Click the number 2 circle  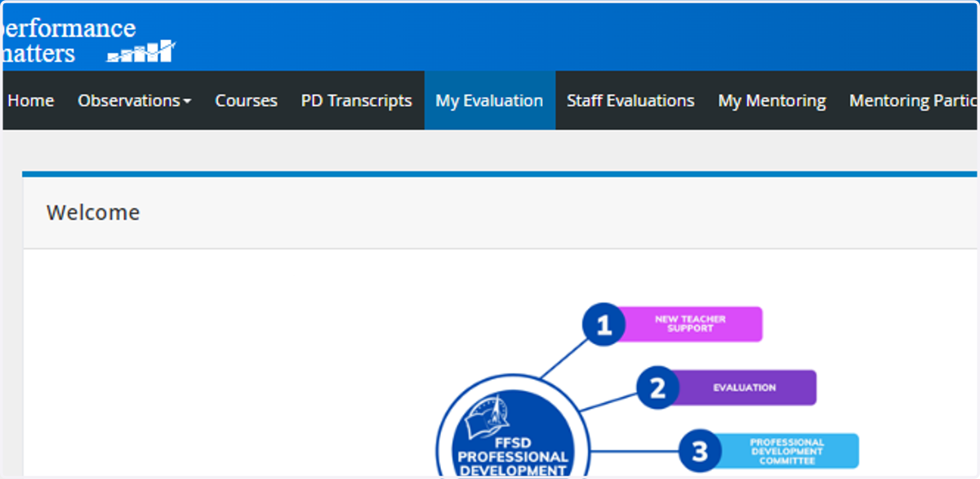click(657, 387)
